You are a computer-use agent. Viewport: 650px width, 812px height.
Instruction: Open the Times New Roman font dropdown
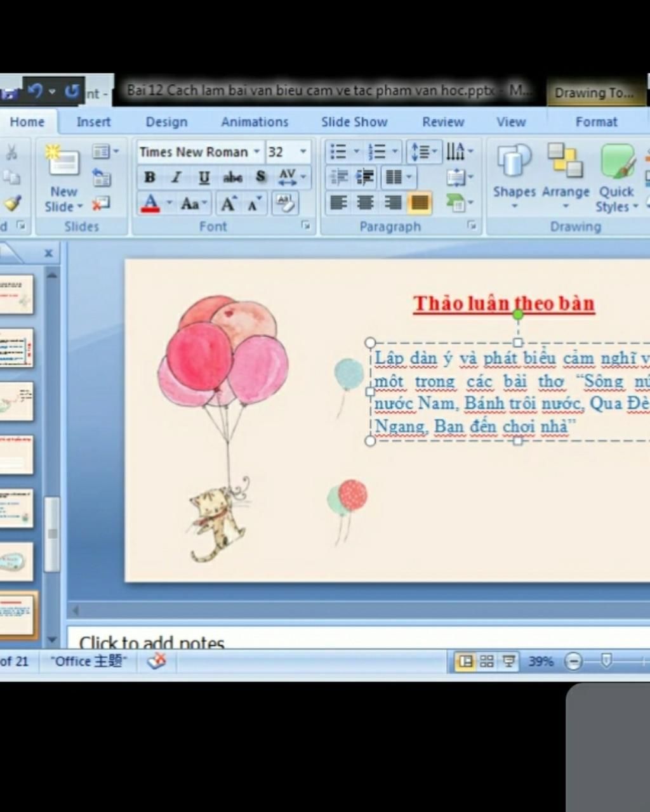[x=256, y=152]
